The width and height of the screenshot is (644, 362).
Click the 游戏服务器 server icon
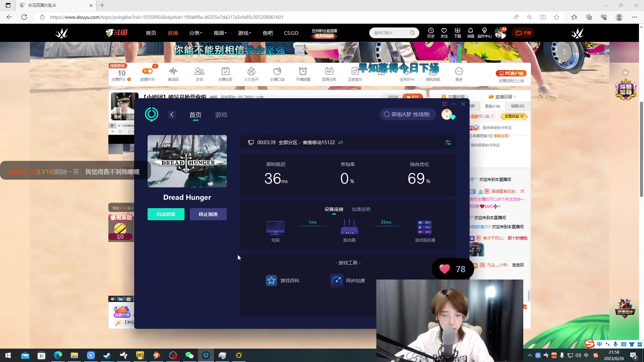[x=425, y=228]
